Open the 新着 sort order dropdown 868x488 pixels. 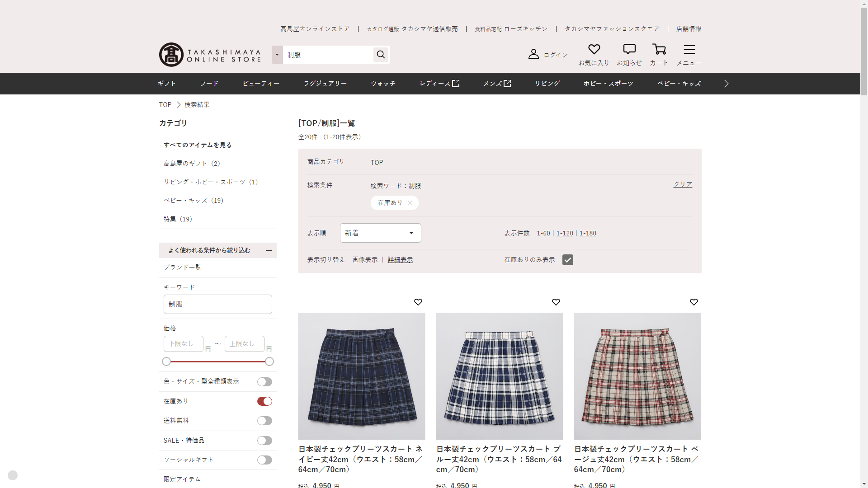pos(380,233)
